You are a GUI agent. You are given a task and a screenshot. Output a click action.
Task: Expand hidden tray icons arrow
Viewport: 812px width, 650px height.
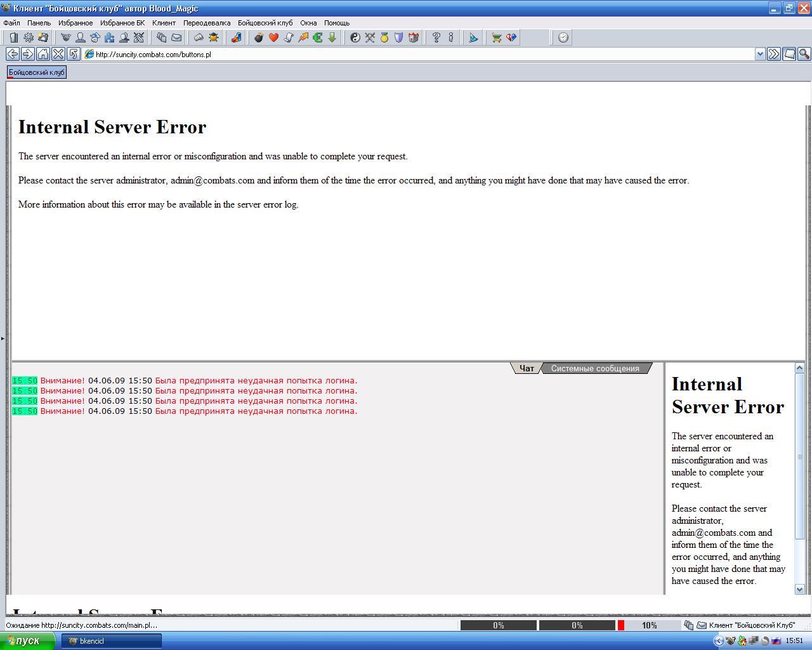tap(718, 641)
